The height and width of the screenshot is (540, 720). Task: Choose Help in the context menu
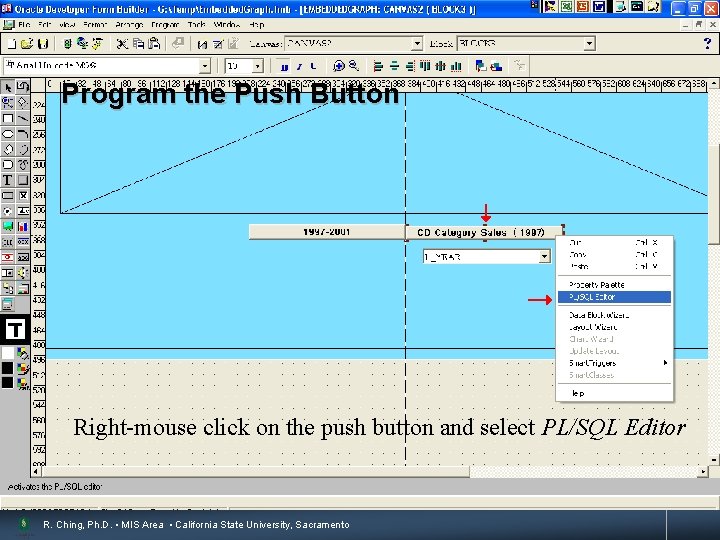tap(614, 394)
